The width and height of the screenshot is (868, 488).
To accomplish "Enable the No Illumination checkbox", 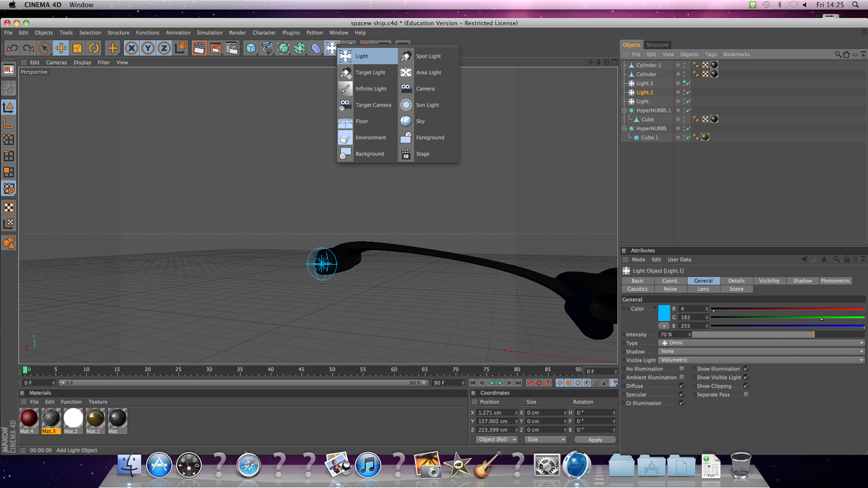I will click(681, 368).
